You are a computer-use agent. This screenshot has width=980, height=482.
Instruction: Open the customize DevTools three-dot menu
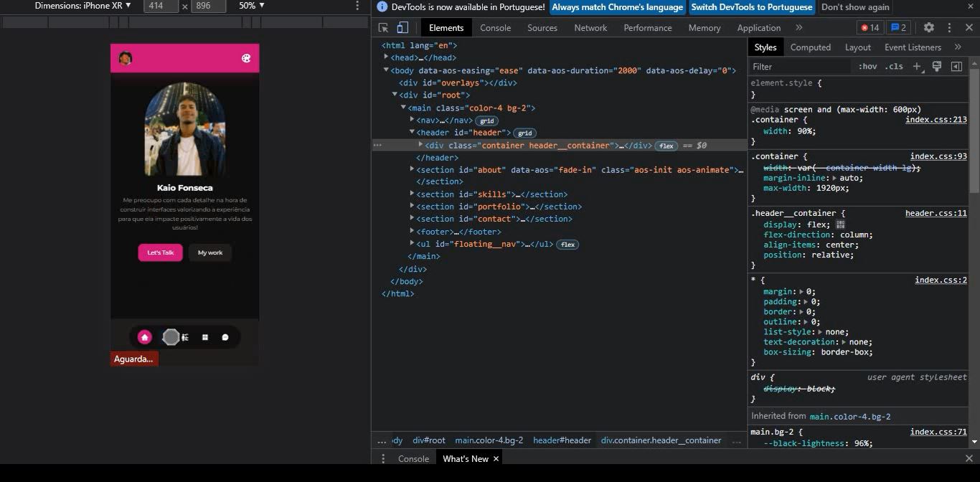[x=949, y=27]
